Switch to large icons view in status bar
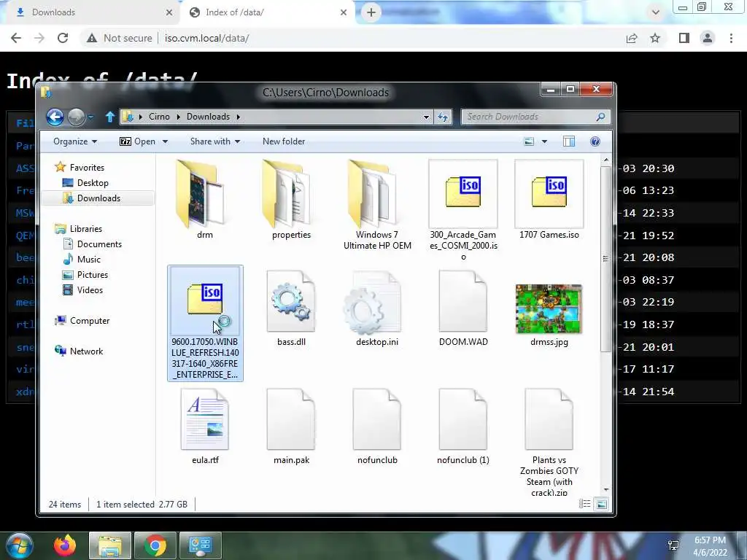The width and height of the screenshot is (747, 560). pyautogui.click(x=602, y=504)
